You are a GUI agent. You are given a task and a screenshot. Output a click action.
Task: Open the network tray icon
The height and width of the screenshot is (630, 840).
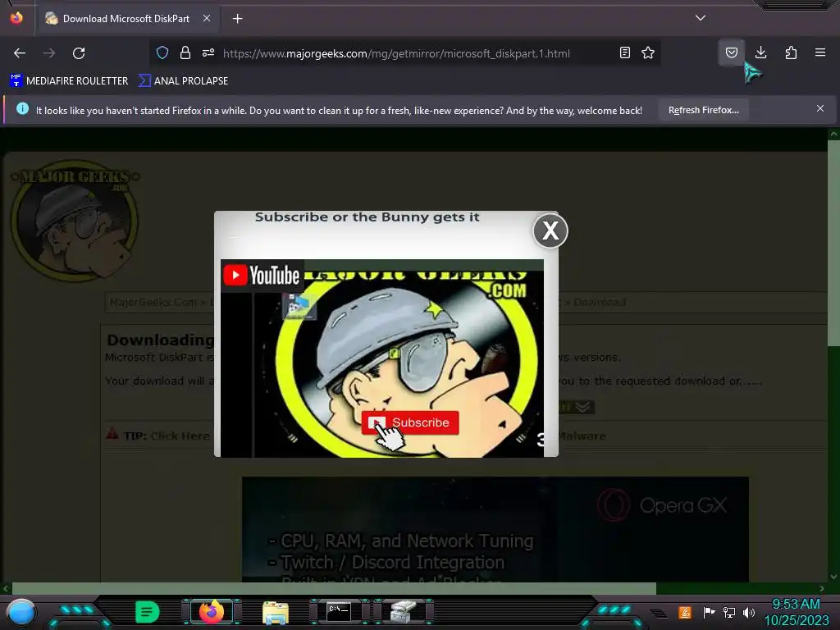click(729, 612)
